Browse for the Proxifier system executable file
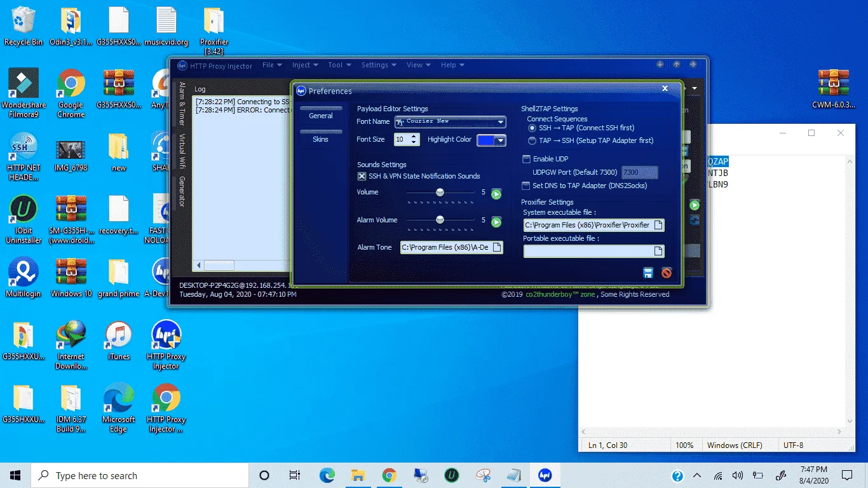This screenshot has height=488, width=868. pyautogui.click(x=659, y=225)
